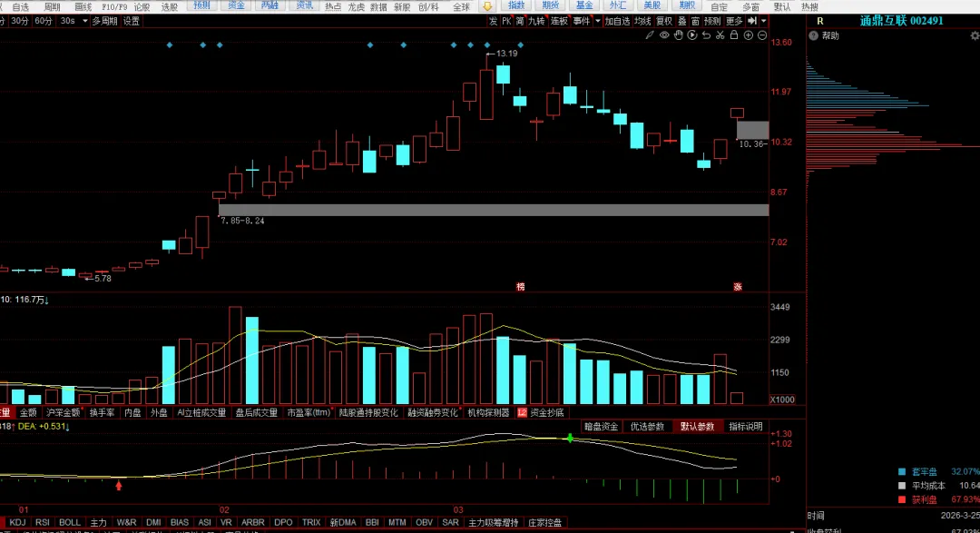Click the 涨 marker on the chart
This screenshot has width=980, height=533.
pyautogui.click(x=738, y=287)
